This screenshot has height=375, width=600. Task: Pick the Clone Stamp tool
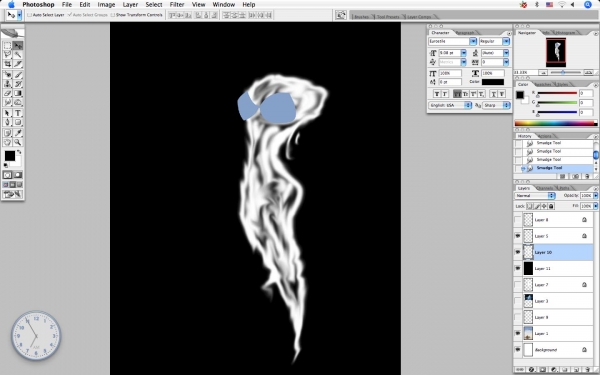tap(7, 84)
